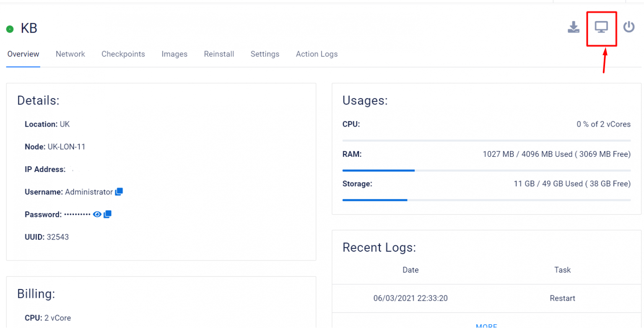Image resolution: width=644 pixels, height=328 pixels.
Task: Open the Settings tab
Action: [x=265, y=54]
